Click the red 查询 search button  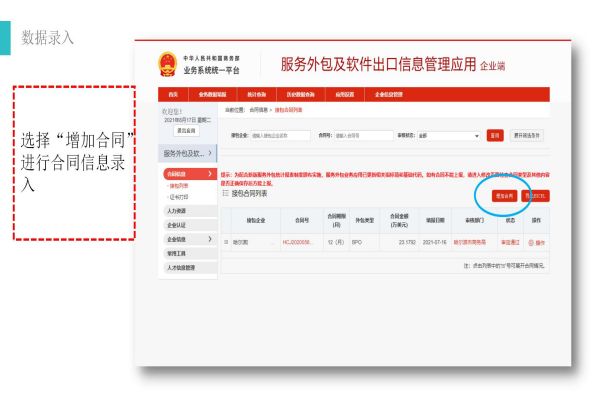(494, 134)
